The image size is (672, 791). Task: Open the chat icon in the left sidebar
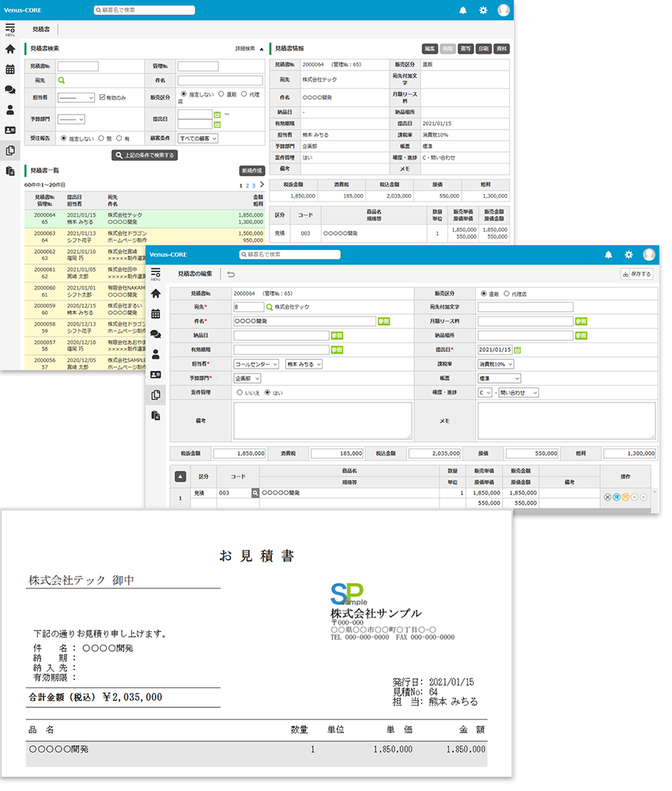9,90
